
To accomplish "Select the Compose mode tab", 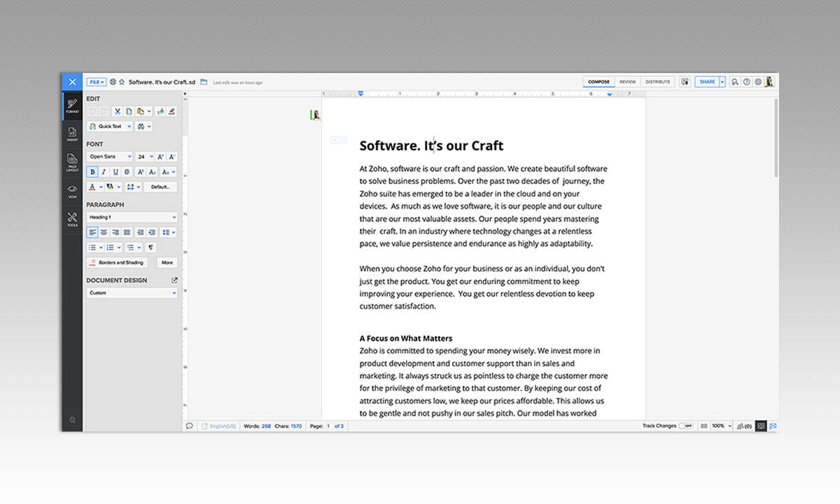I will coord(598,82).
